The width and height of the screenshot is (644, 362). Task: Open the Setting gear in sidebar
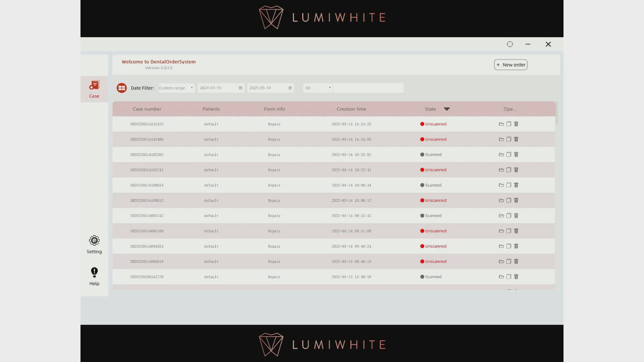[94, 244]
